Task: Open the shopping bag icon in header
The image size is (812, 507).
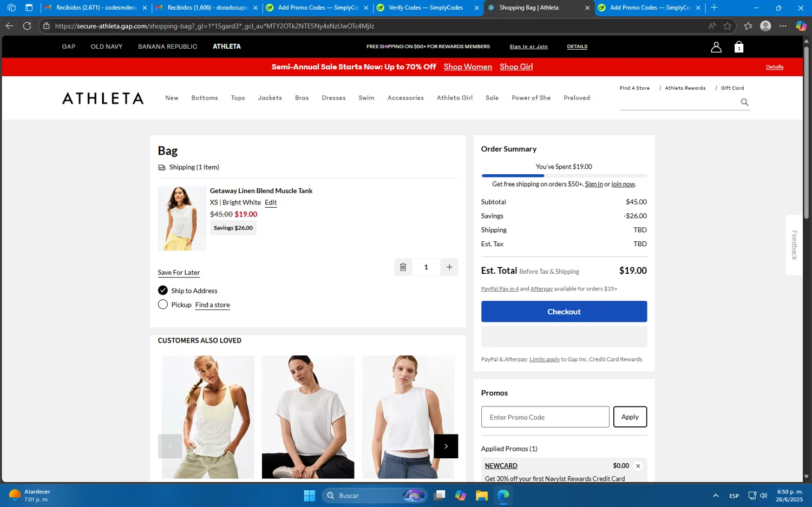Action: [738, 47]
